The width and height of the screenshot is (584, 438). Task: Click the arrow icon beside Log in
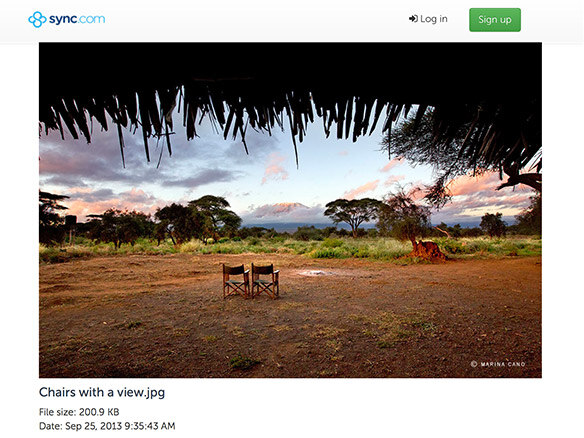pos(413,19)
